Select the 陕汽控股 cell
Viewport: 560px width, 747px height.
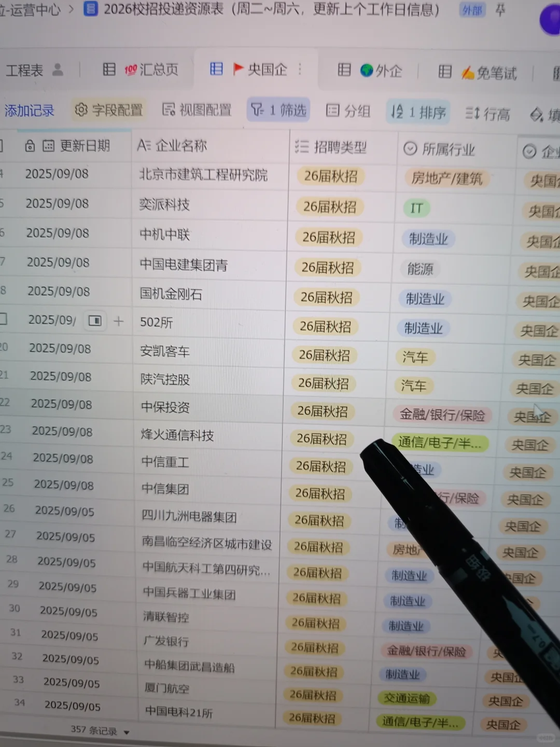click(208, 379)
